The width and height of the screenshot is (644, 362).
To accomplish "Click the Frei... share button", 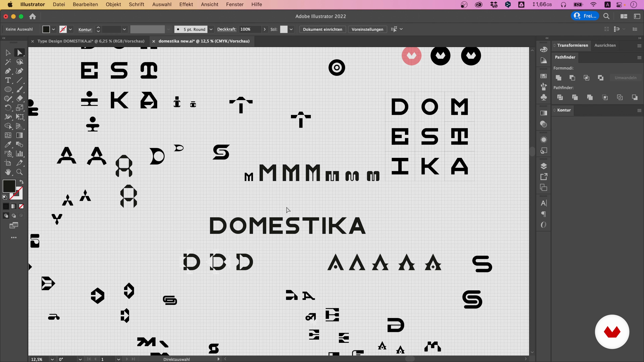I will pyautogui.click(x=585, y=16).
